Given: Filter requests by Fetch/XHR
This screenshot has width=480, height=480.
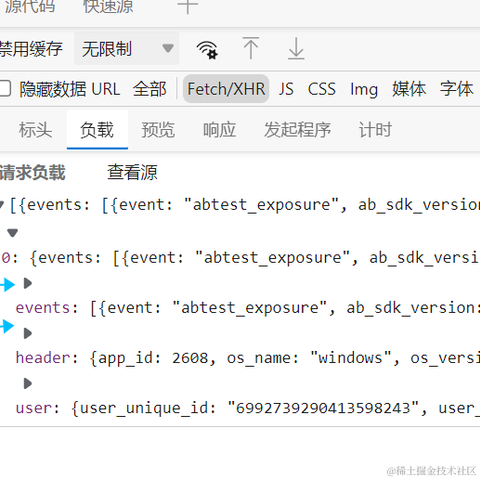Looking at the screenshot, I should 226,89.
